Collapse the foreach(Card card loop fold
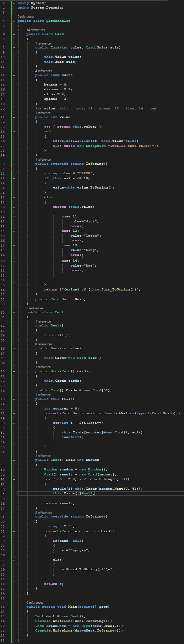184x644 pixels. pos(14,531)
